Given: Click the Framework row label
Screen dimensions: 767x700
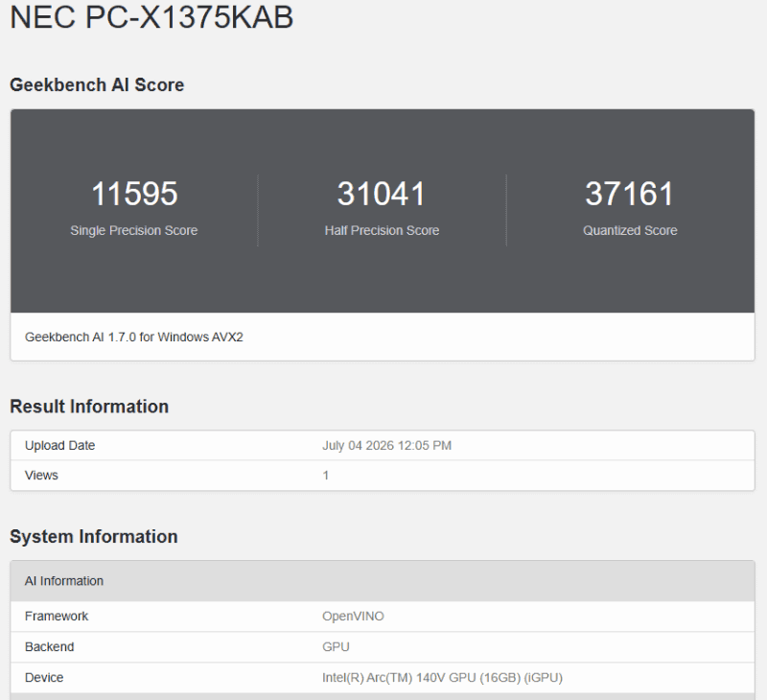Looking at the screenshot, I should coord(57,617).
